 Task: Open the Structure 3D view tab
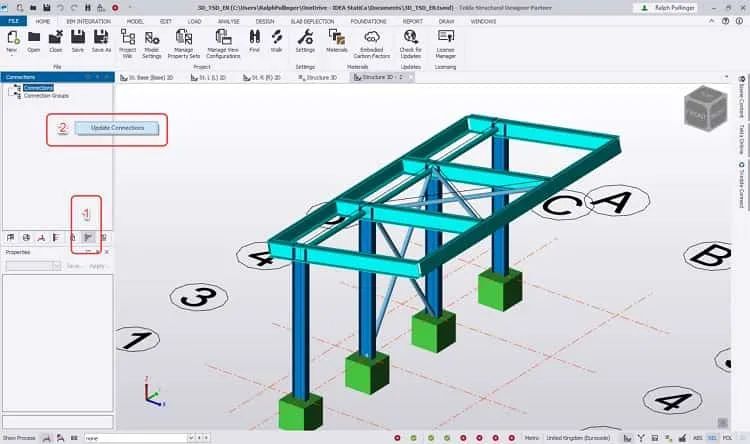(x=318, y=78)
